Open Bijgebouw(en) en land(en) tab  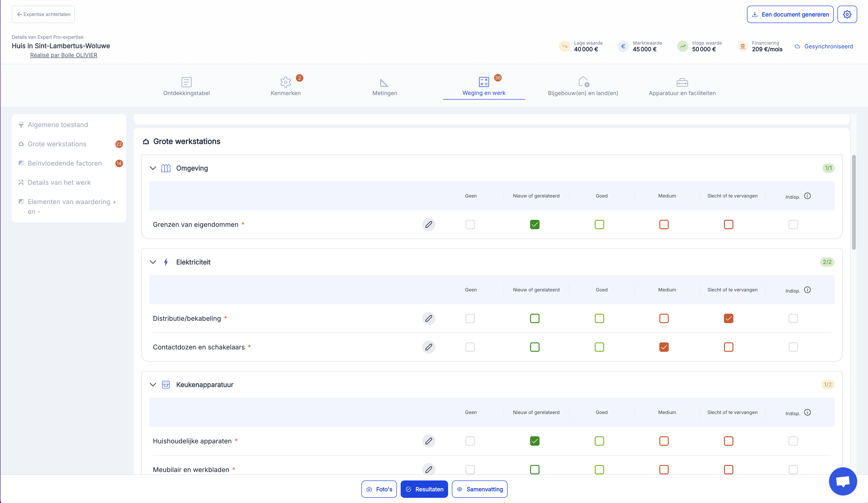point(583,86)
